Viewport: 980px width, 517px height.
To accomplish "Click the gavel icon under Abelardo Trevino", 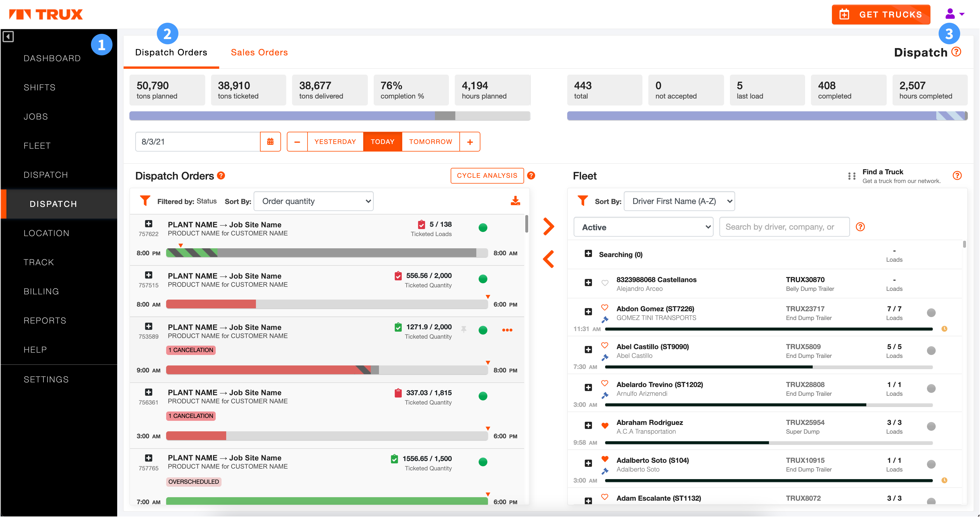I will click(605, 396).
